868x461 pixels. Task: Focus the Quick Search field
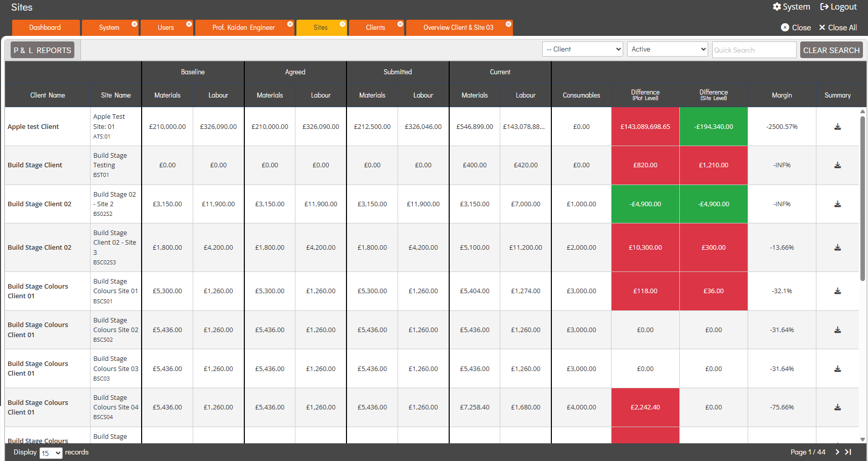tap(754, 50)
